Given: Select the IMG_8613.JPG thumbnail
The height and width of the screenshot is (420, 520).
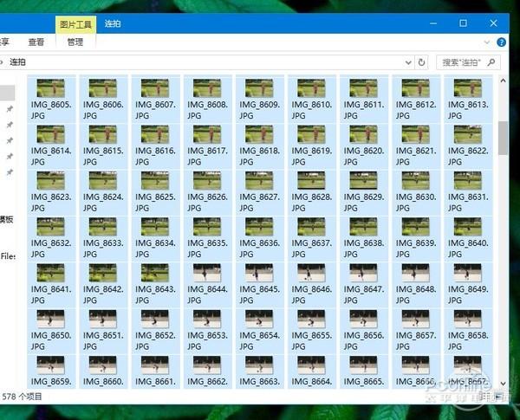Looking at the screenshot, I should coord(468,88).
